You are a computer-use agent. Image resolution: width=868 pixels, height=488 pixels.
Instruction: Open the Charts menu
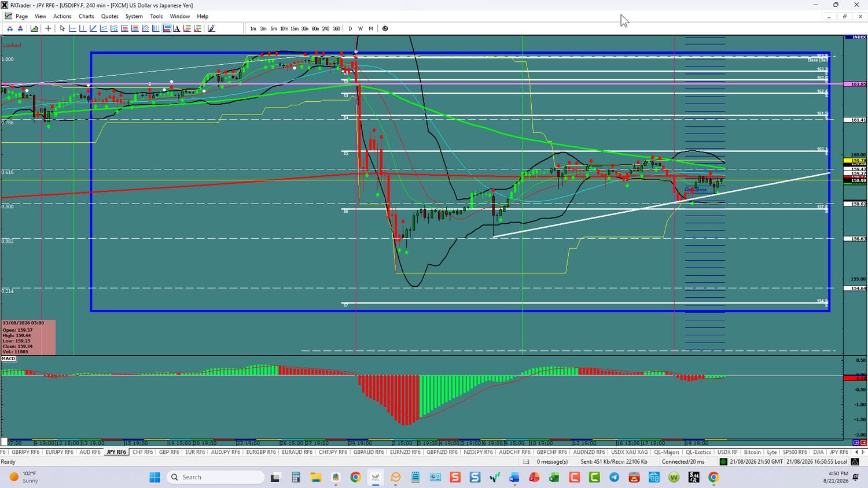pyautogui.click(x=86, y=16)
